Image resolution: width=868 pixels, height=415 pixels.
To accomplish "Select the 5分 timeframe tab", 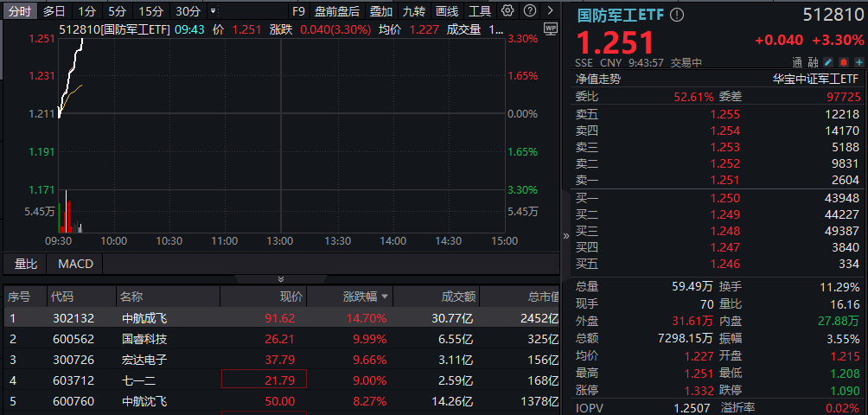I will (117, 11).
